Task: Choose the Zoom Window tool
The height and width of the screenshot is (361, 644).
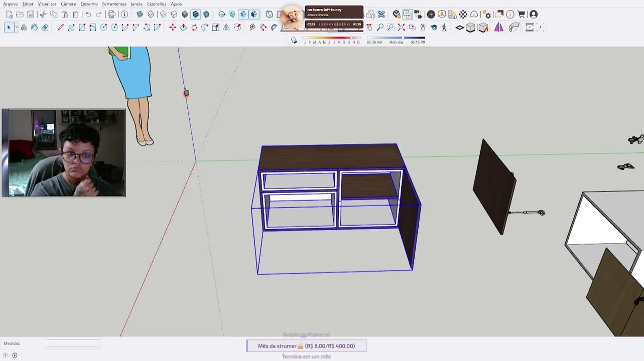Action: point(391,28)
